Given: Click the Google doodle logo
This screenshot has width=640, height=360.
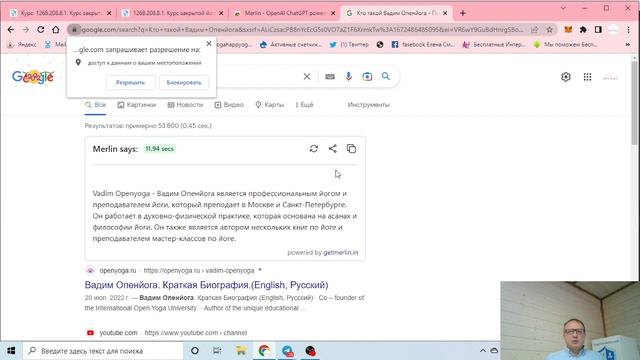Looking at the screenshot, I should [33, 77].
